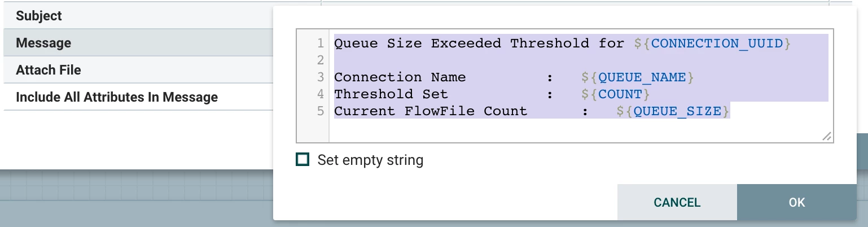Click line number 4 in the gutter
Screen dimensions: 868x227
pos(321,94)
